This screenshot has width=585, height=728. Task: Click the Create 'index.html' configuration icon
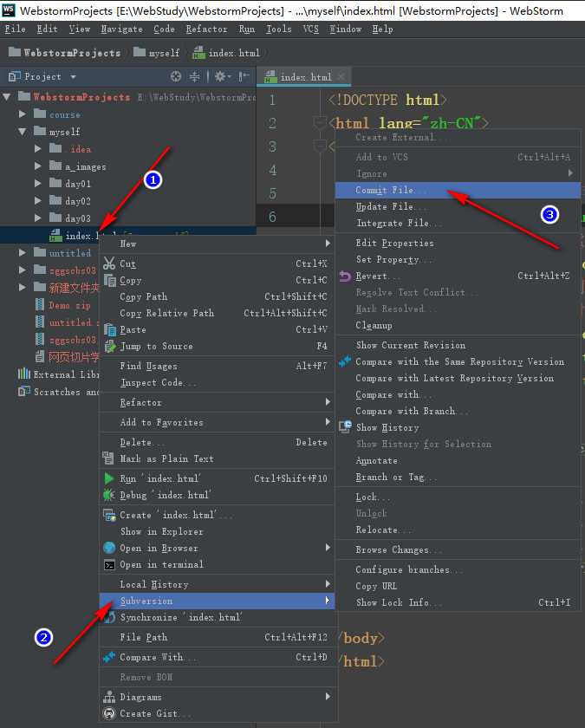tap(109, 515)
